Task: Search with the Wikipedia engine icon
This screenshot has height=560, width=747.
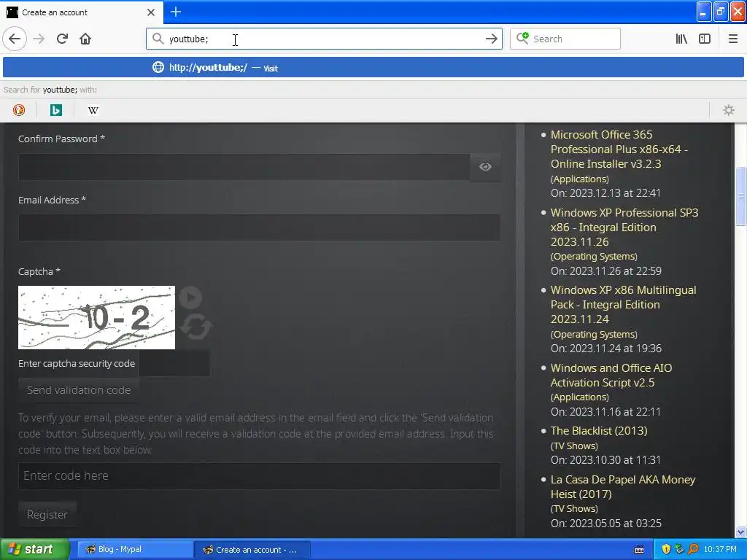Action: (93, 110)
